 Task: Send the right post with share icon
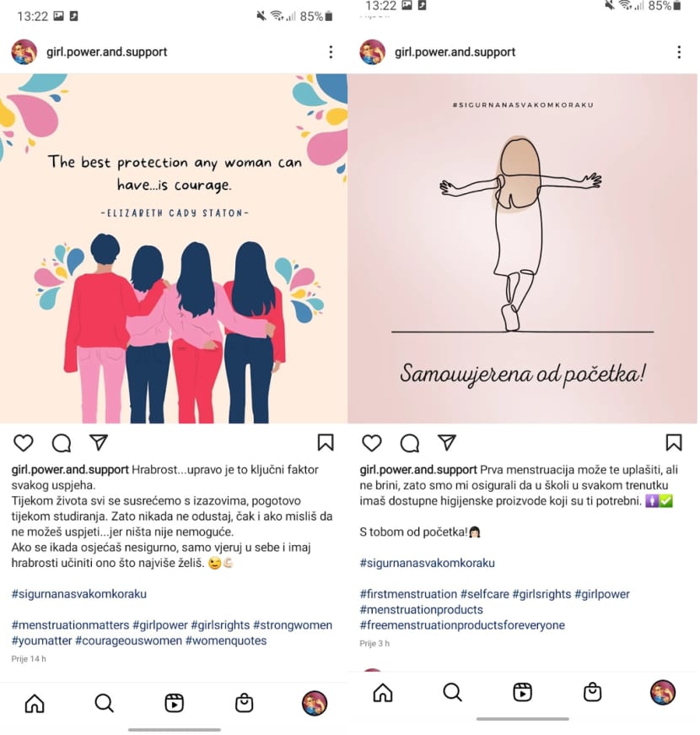447,442
